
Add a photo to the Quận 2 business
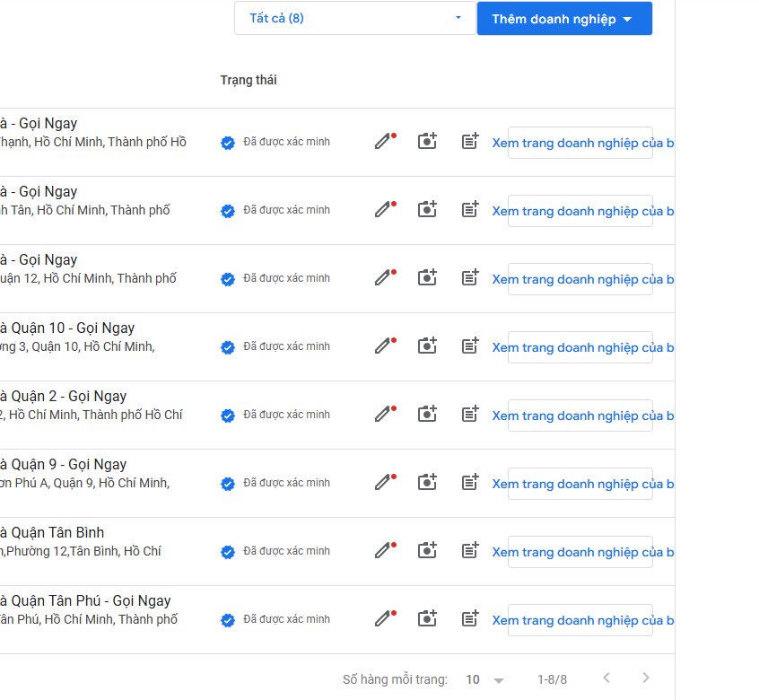point(427,414)
